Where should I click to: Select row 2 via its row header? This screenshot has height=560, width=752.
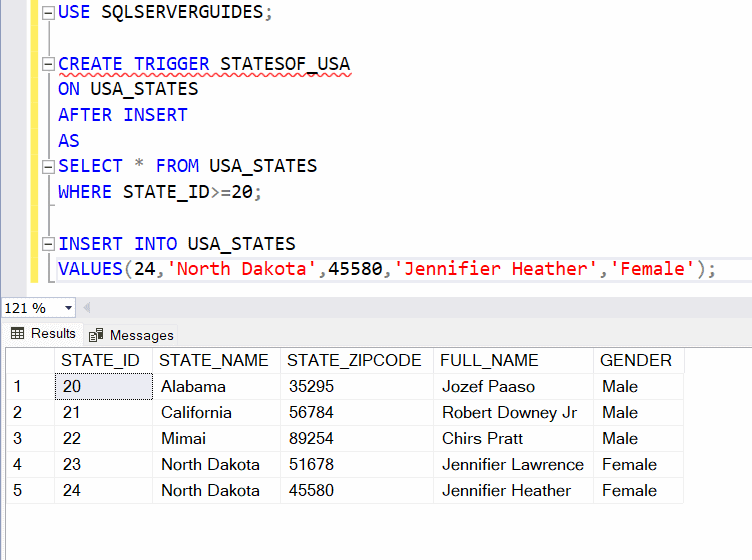[31, 412]
